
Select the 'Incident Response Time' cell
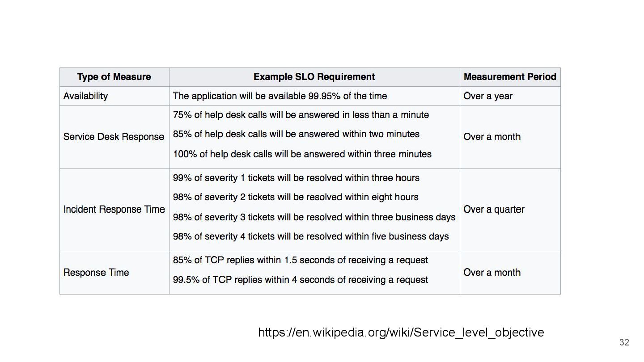point(114,209)
